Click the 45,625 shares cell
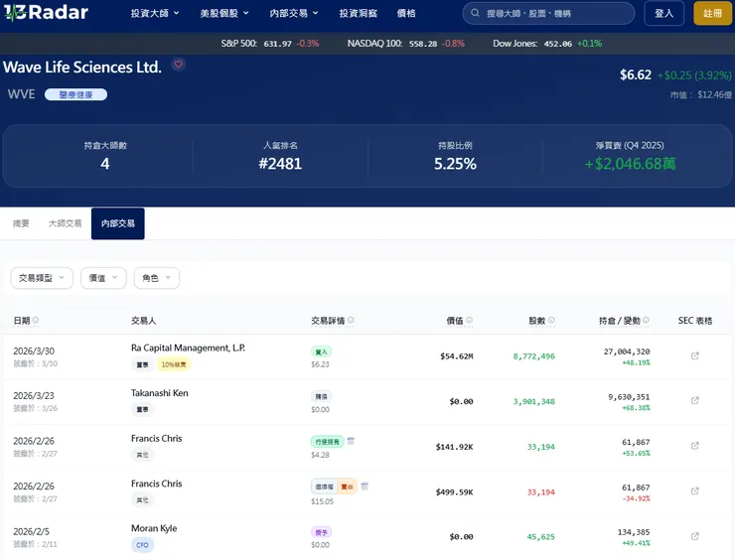The image size is (735, 560). (x=541, y=536)
